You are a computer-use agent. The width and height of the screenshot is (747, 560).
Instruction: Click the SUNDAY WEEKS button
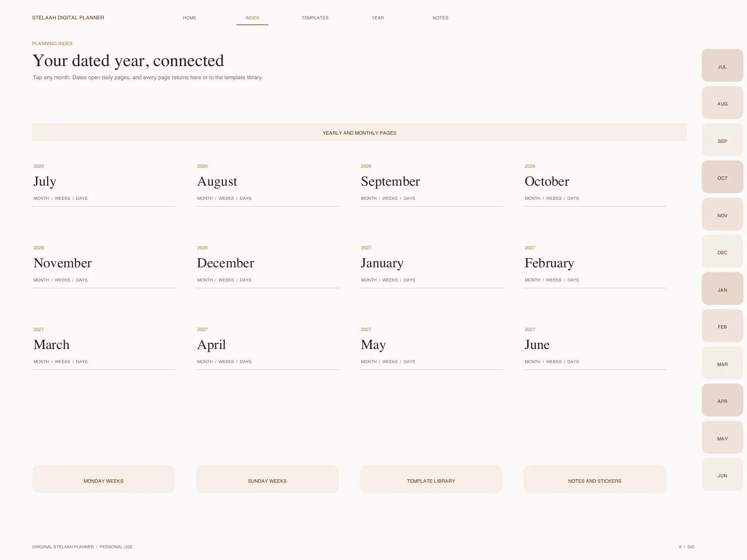coord(267,479)
